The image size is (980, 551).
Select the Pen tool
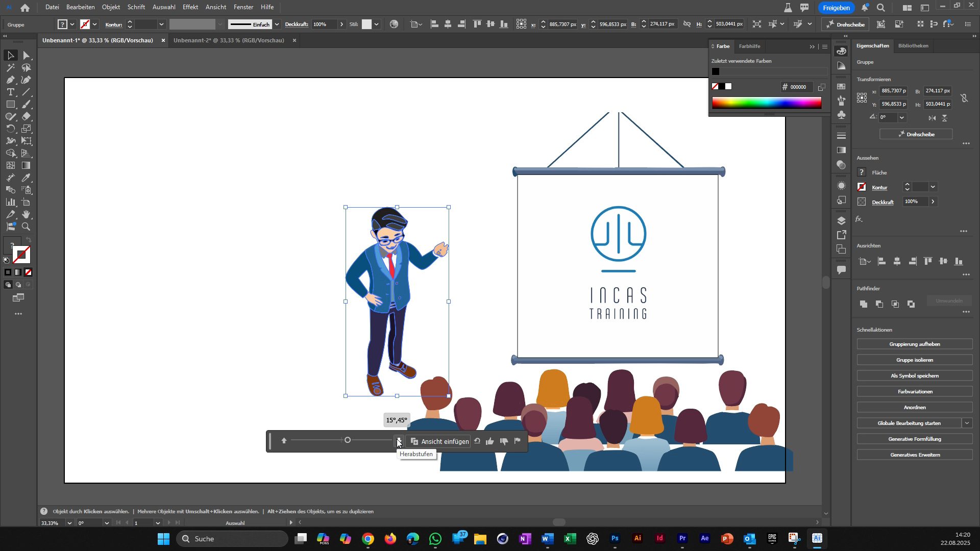[11, 80]
